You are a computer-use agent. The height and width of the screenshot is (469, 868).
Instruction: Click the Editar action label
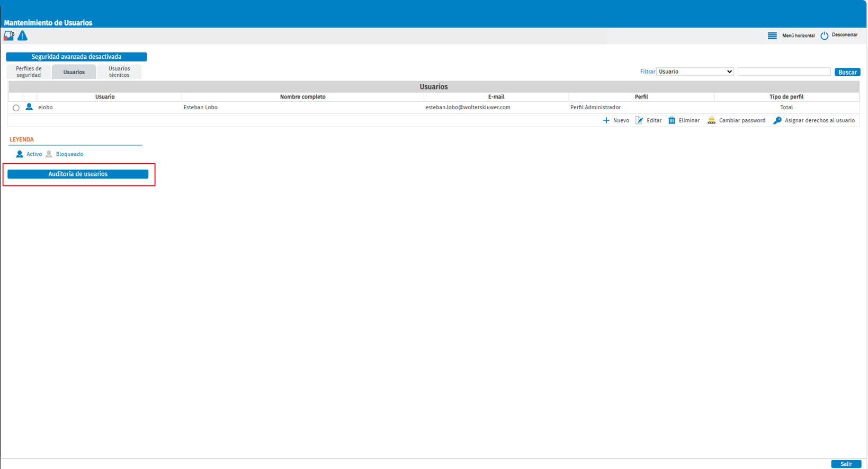[654, 120]
